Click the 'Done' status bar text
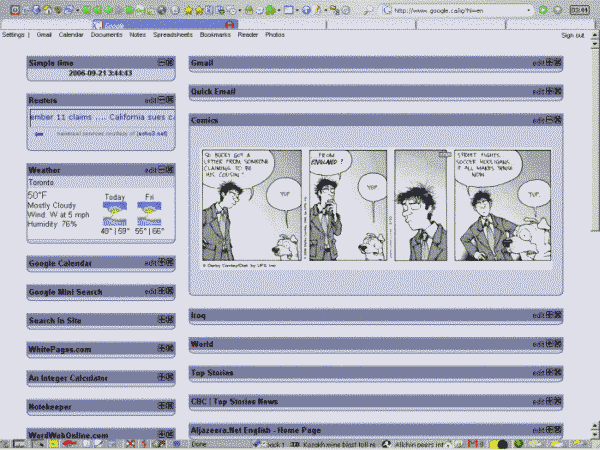 coord(199,445)
